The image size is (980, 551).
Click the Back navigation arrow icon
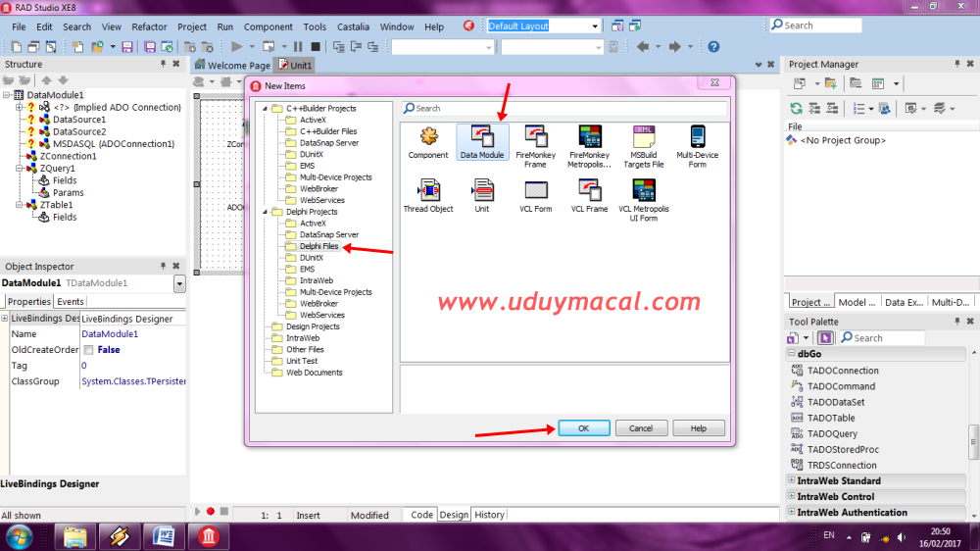point(643,46)
